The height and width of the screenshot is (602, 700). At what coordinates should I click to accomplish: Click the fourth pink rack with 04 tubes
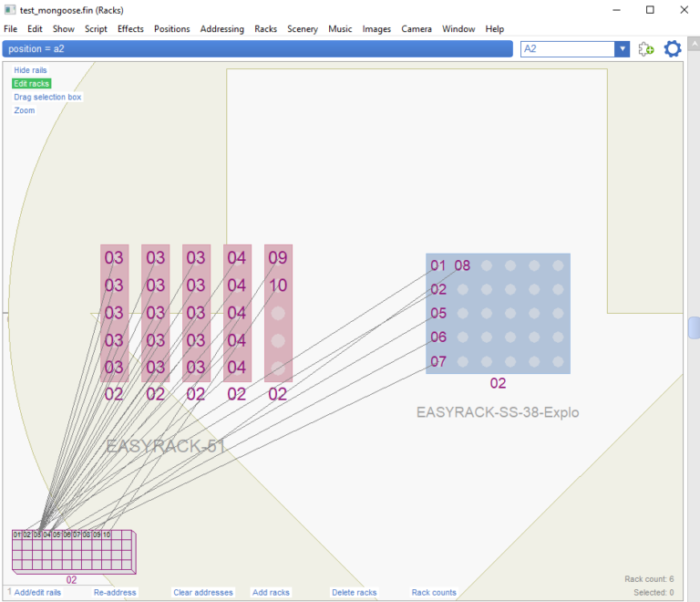click(237, 313)
